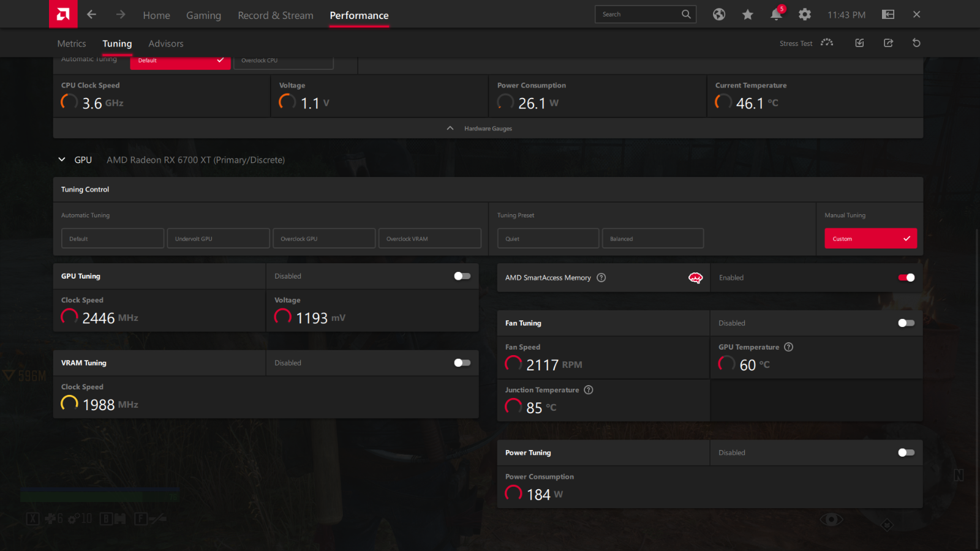The image size is (980, 551).
Task: Enable the GPU Tuning toggle
Action: click(462, 276)
